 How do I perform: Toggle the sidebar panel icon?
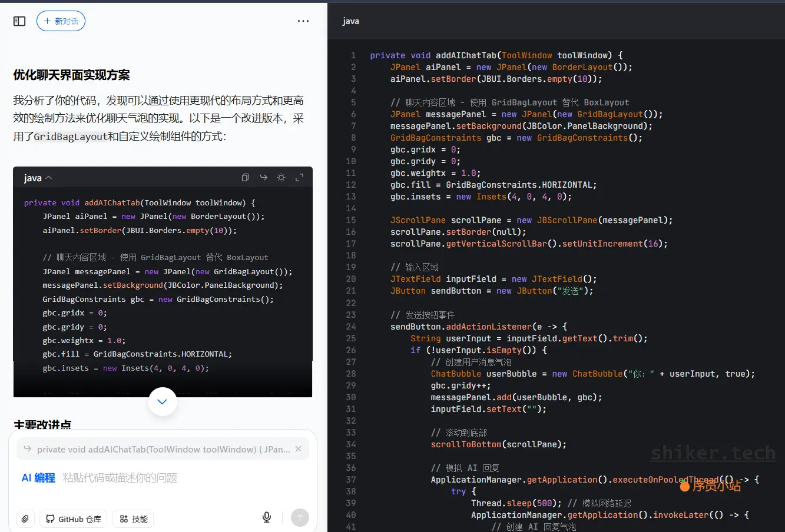19,21
